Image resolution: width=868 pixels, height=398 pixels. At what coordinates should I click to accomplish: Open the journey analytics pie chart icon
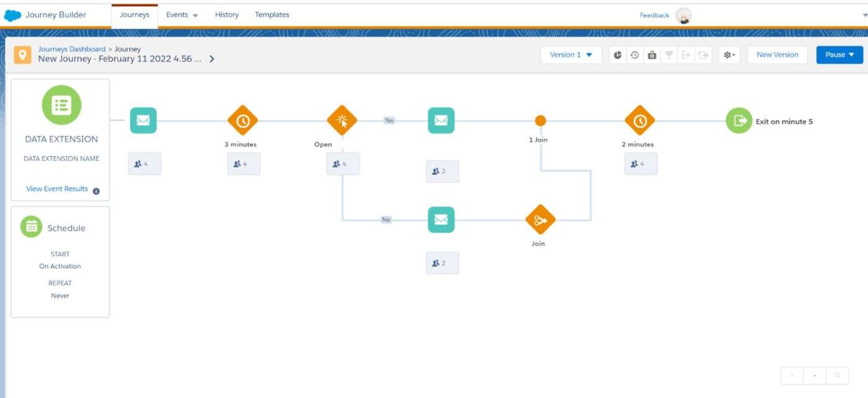point(618,55)
